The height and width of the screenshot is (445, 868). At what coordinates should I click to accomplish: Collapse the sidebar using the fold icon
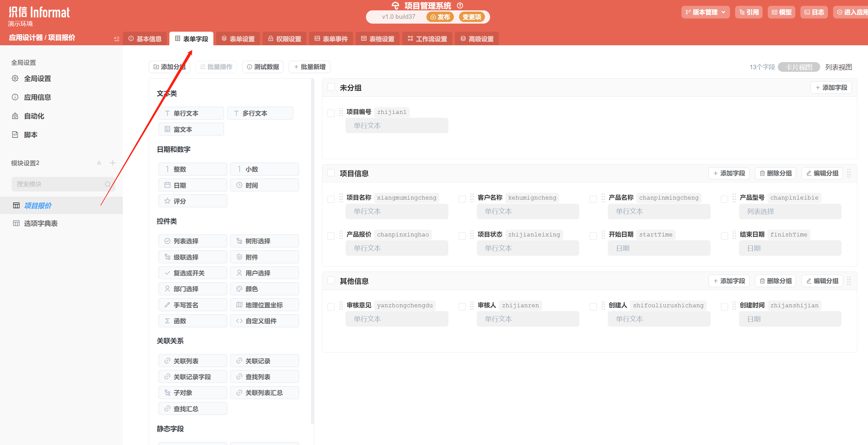[x=117, y=39]
